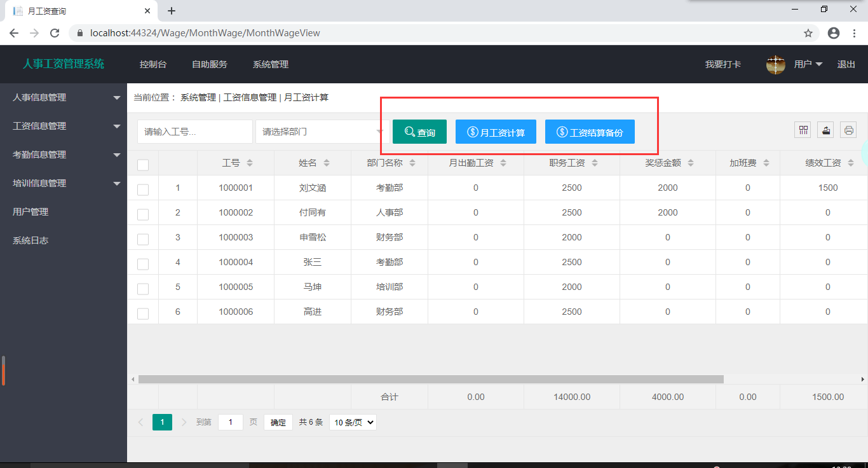Click the 人事工资管理系统 logo title
The height and width of the screenshot is (468, 868).
pos(64,64)
